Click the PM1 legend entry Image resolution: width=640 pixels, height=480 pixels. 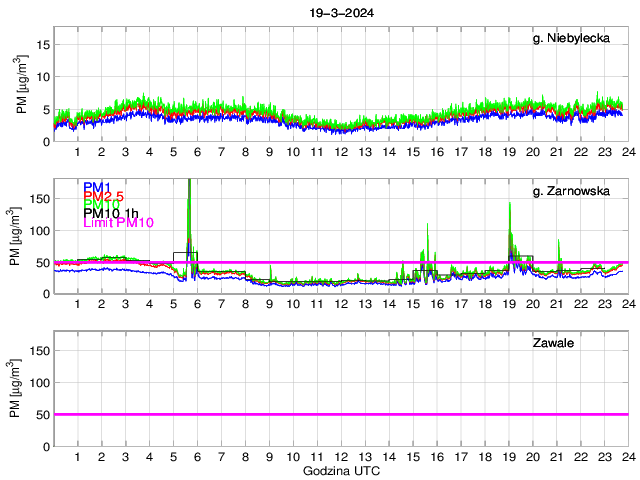pyautogui.click(x=98, y=187)
